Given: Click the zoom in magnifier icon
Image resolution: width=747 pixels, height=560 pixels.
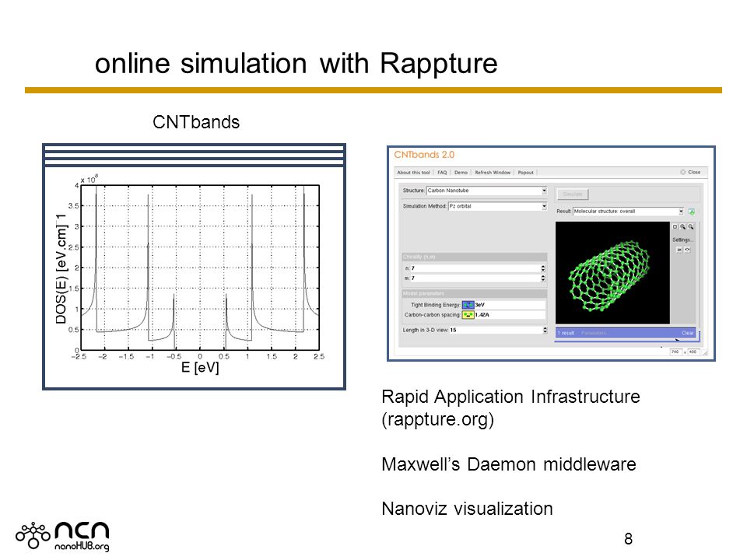Looking at the screenshot, I should coord(682,227).
